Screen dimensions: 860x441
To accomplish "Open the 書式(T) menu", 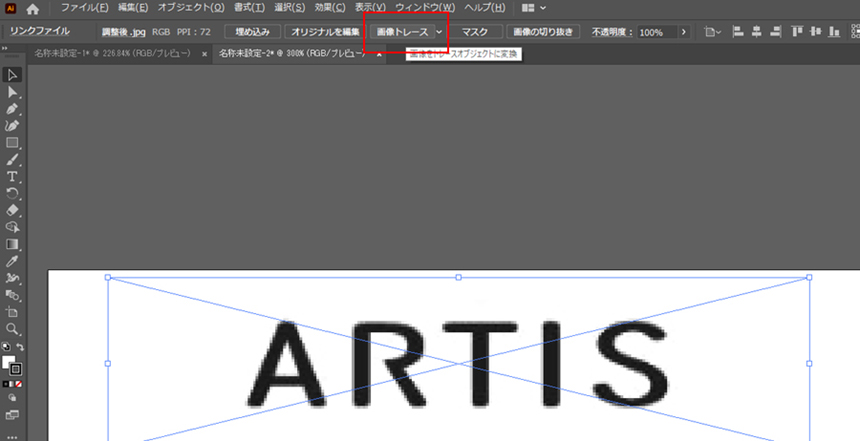I will coord(249,8).
